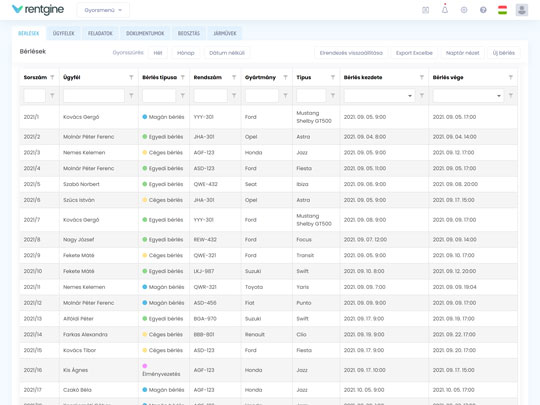This screenshot has width=540, height=405.
Task: Open the help question mark icon
Action: click(483, 10)
